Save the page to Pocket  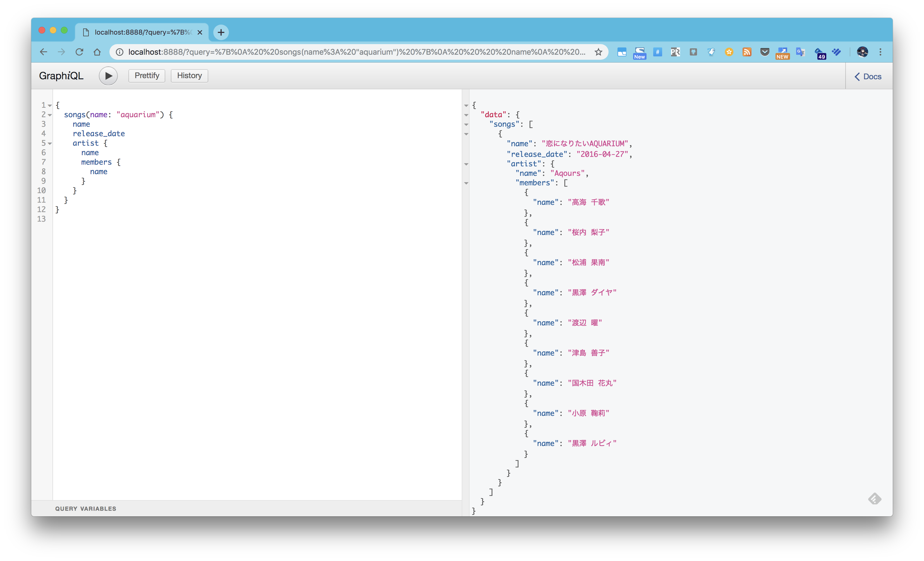(x=765, y=52)
